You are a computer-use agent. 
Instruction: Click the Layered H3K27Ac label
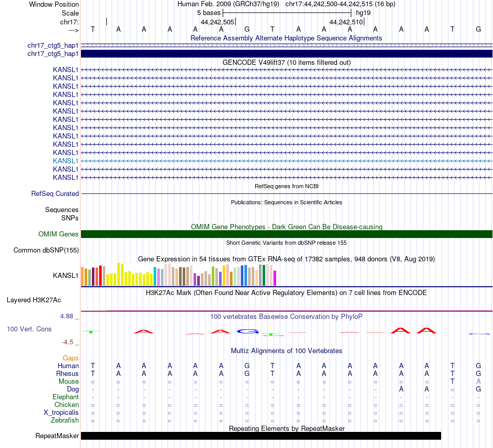[34, 300]
